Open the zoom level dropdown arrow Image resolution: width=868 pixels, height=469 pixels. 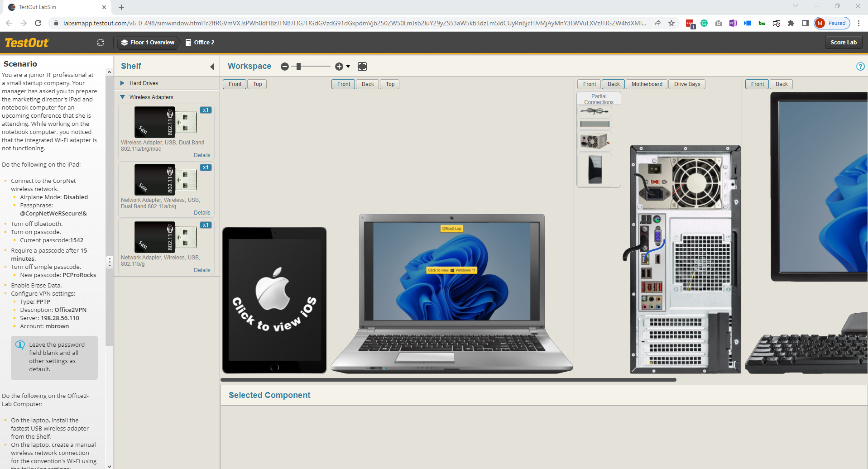tap(348, 67)
